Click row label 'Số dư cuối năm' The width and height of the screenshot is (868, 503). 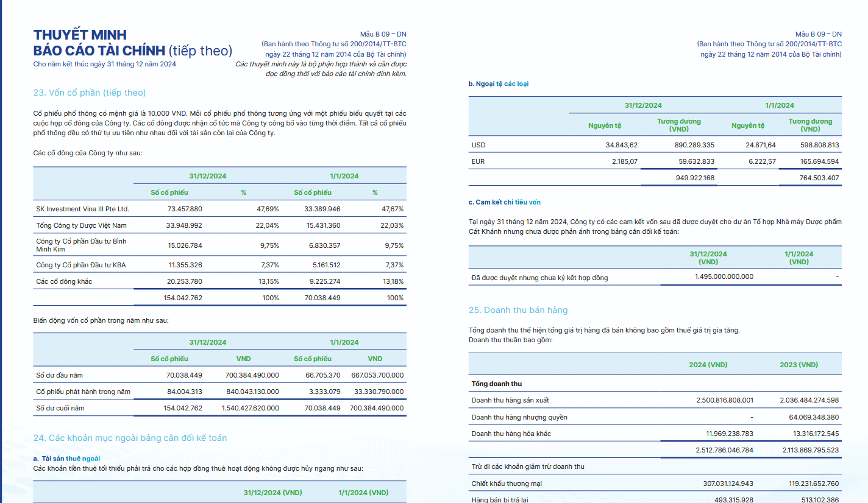(x=60, y=408)
